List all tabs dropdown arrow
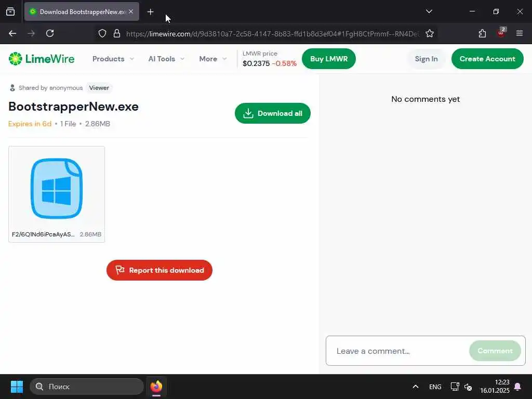This screenshot has height=399, width=532. click(429, 11)
